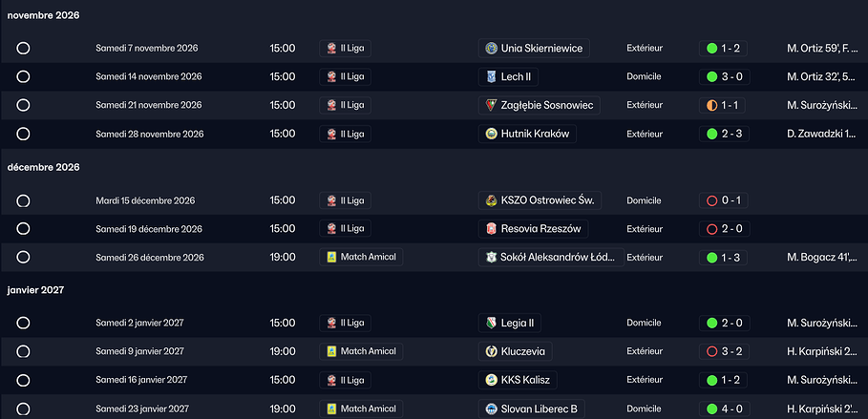Select the radio circle for 2 janvier match
Screen dimensions: 868x419
(x=23, y=323)
